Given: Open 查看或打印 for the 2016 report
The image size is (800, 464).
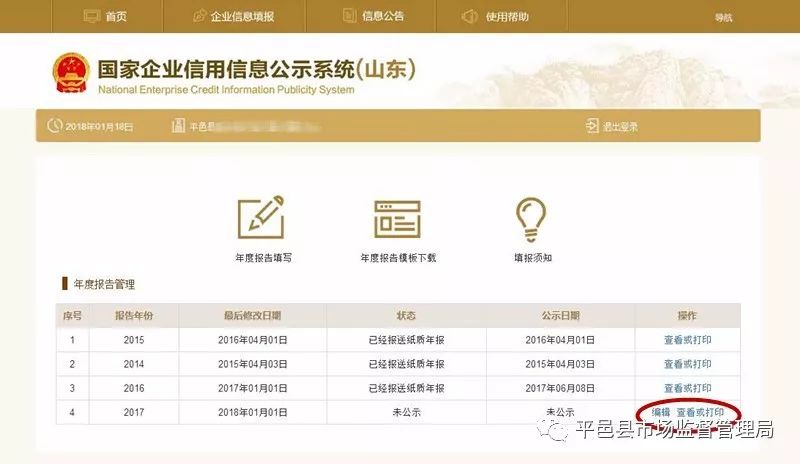Looking at the screenshot, I should 687,388.
